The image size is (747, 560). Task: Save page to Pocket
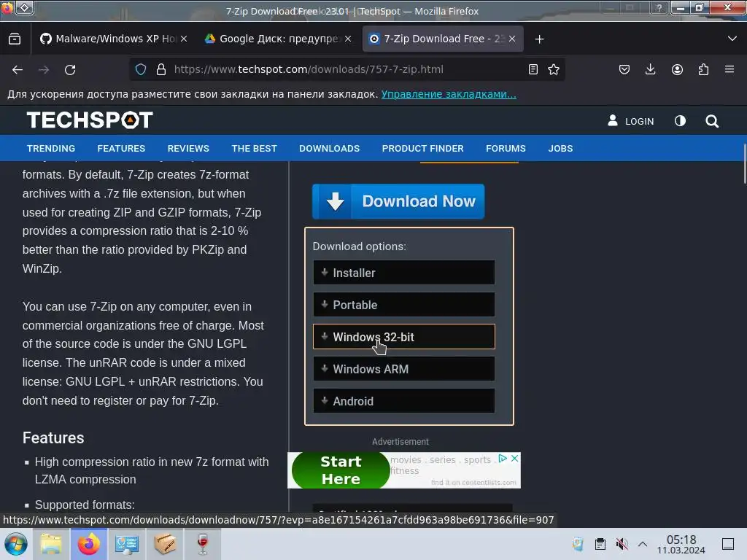coord(624,69)
